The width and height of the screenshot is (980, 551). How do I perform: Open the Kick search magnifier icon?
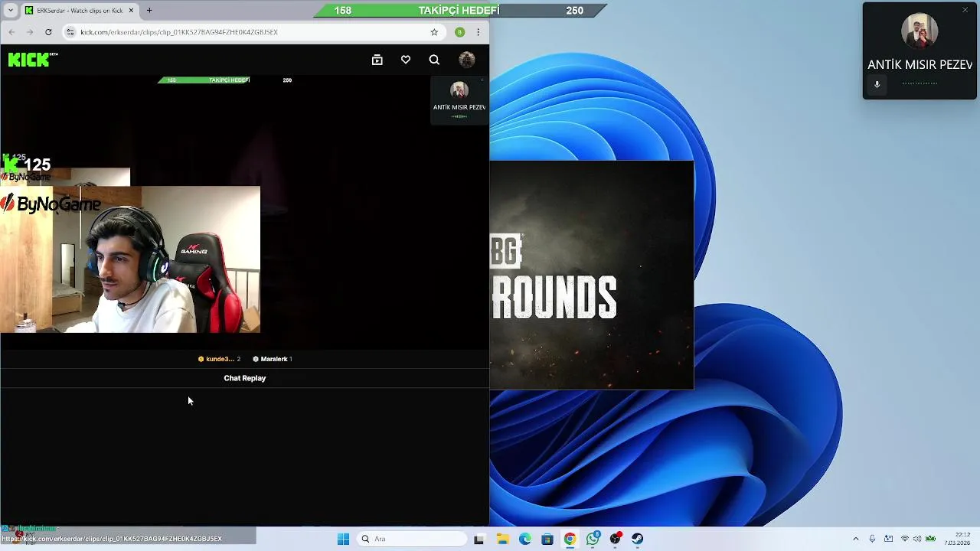(434, 60)
